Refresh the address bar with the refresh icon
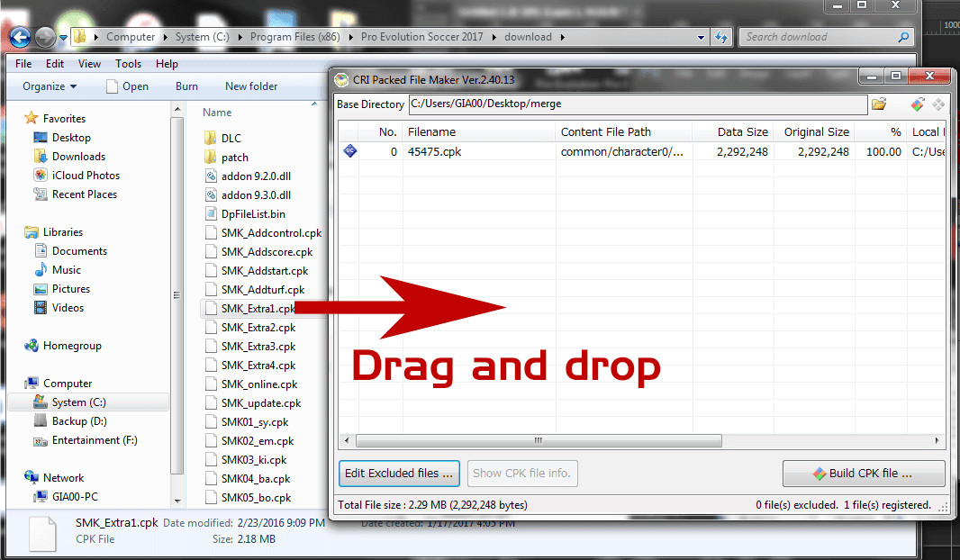The image size is (960, 560). point(720,37)
